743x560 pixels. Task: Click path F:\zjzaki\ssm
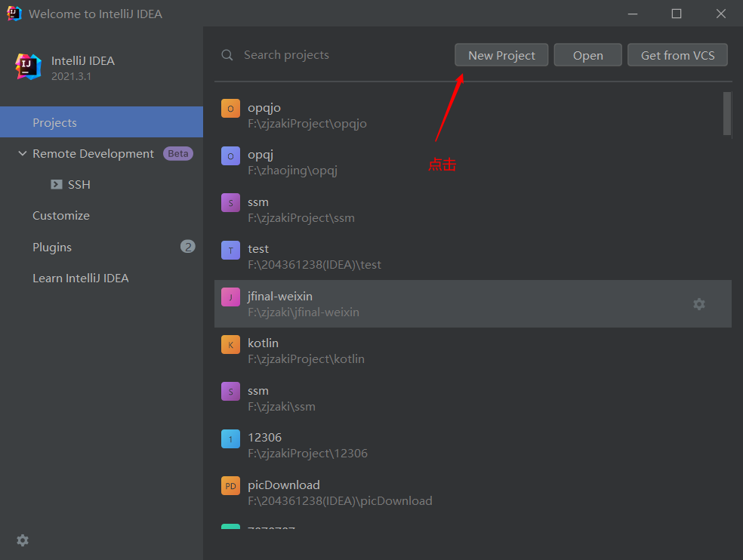click(x=282, y=407)
